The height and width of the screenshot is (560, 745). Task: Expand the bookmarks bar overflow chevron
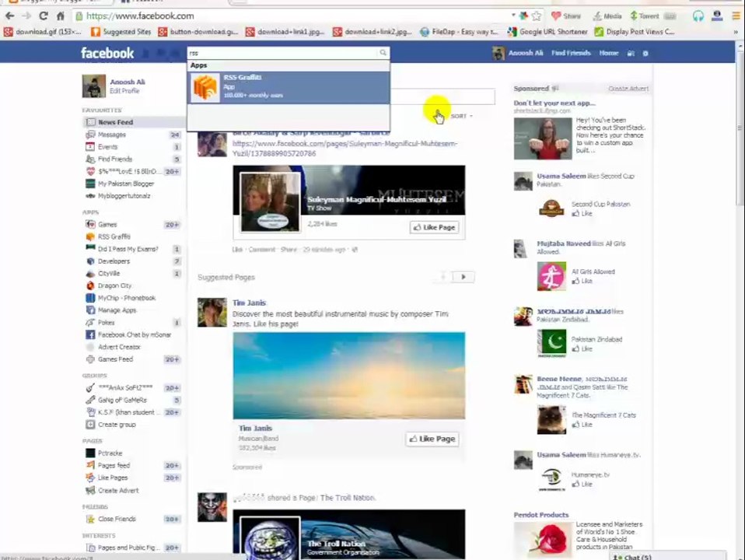pos(736,32)
